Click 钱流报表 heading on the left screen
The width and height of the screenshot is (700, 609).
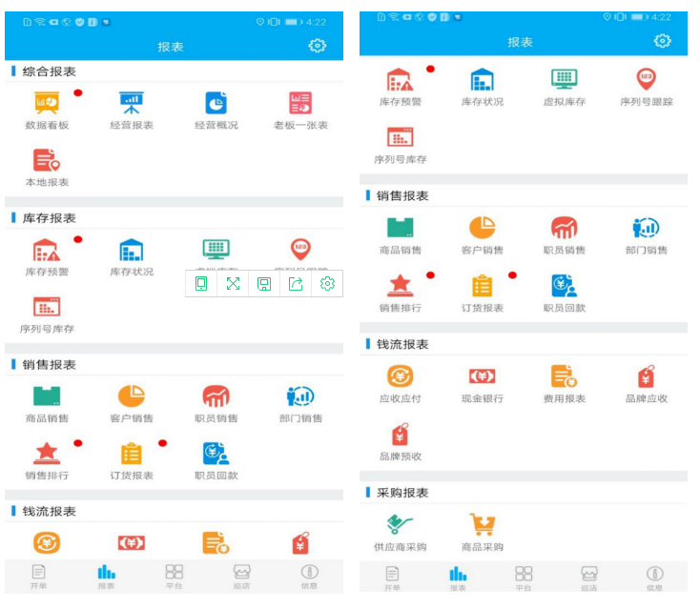(x=49, y=511)
